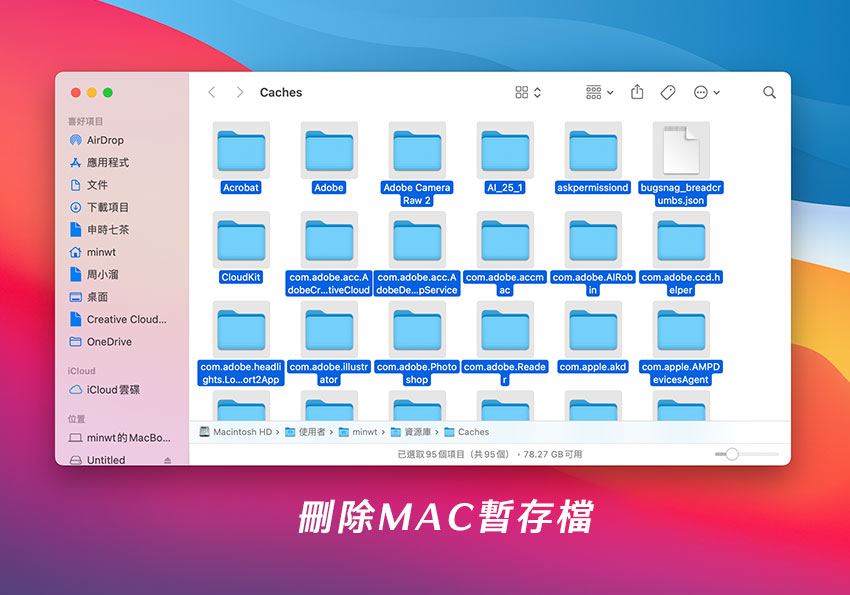
Task: Open the more actions ellipsis menu
Action: [x=707, y=93]
